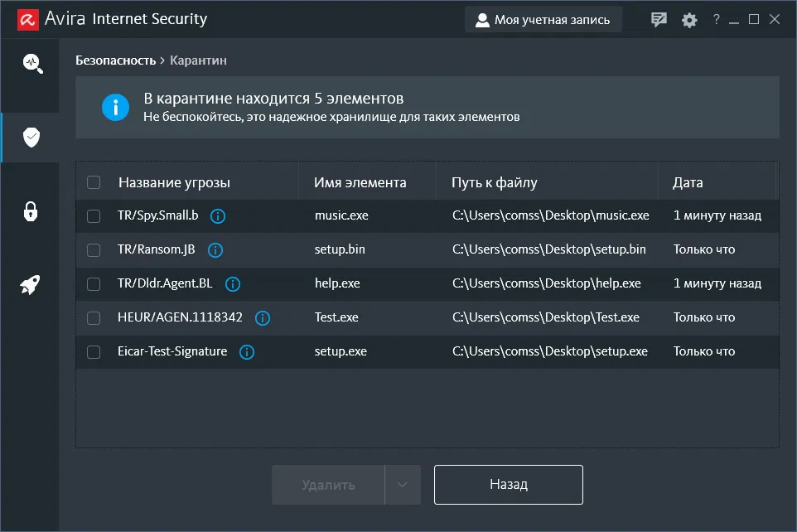
Task: Open the Privacy padlock sidebar section
Action: pyautogui.click(x=31, y=211)
